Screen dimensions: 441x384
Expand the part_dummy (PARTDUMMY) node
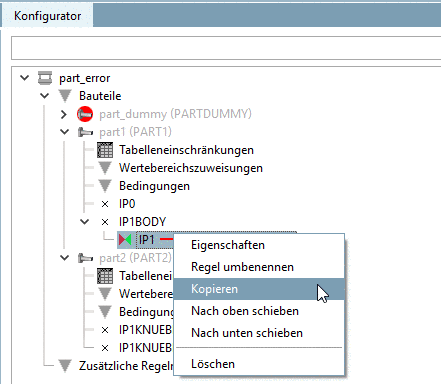point(64,114)
